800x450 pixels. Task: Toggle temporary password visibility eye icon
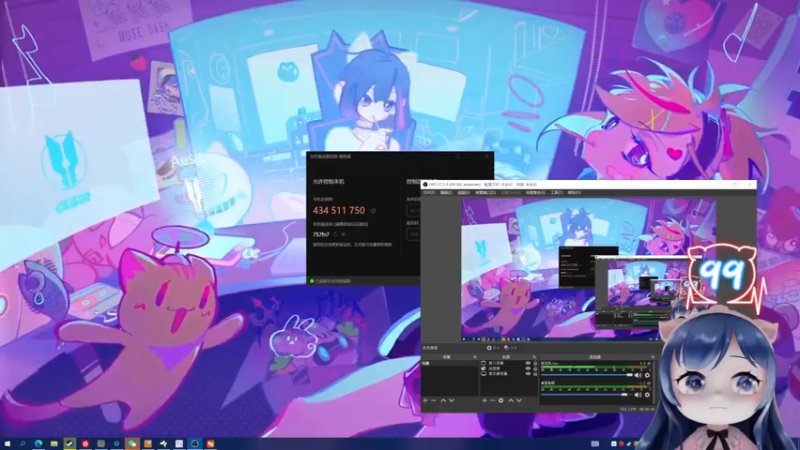point(343,234)
